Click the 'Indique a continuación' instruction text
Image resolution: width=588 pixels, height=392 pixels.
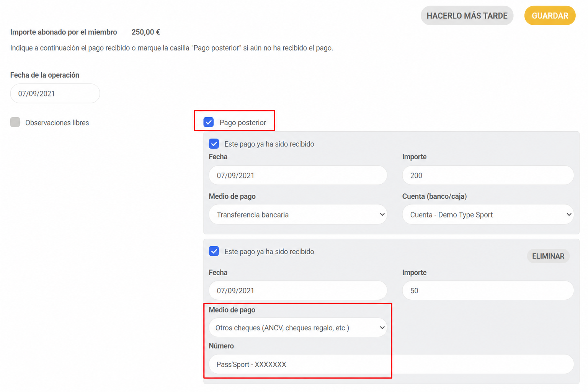point(171,48)
